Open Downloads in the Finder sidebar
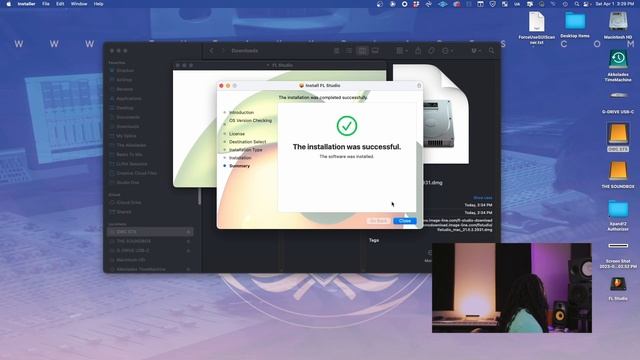Screen dimensions: 640x360 (x=127, y=127)
